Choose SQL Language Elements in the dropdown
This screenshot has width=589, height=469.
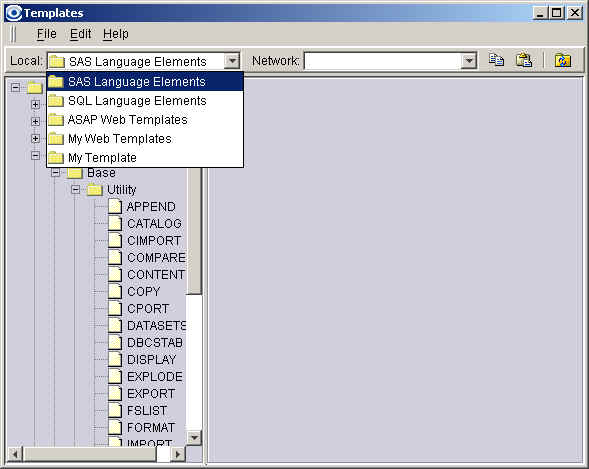click(145, 101)
